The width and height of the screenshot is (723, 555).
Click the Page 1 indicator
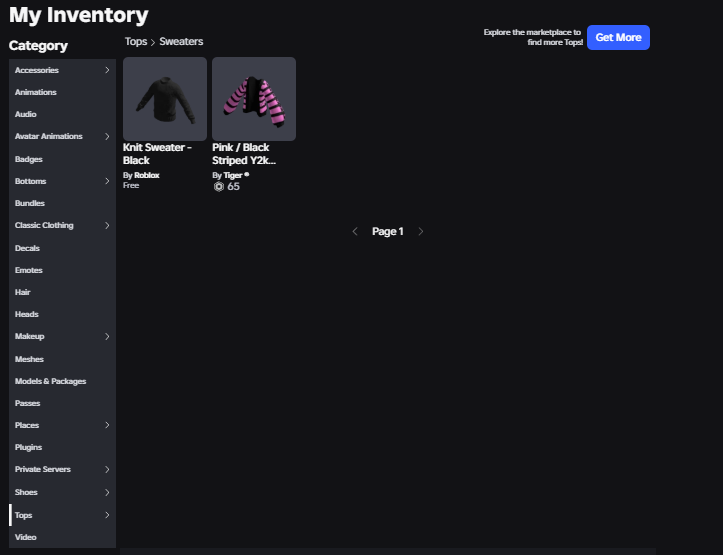coord(388,231)
